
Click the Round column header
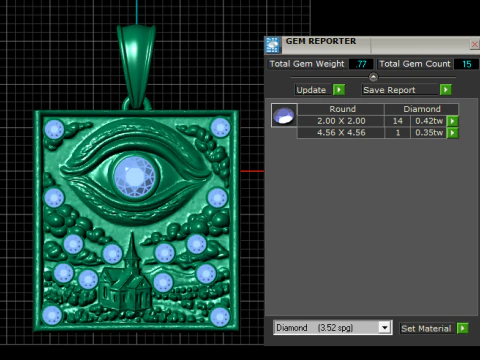pyautogui.click(x=341, y=109)
